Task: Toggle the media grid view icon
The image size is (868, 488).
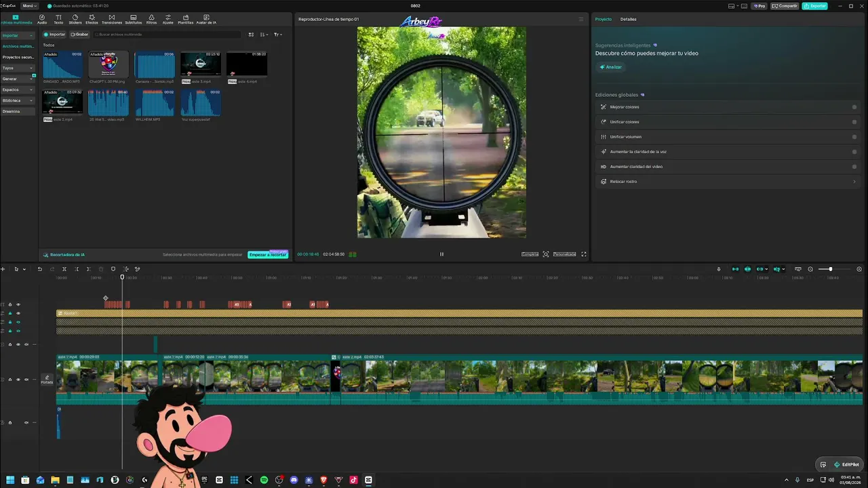Action: pyautogui.click(x=251, y=35)
